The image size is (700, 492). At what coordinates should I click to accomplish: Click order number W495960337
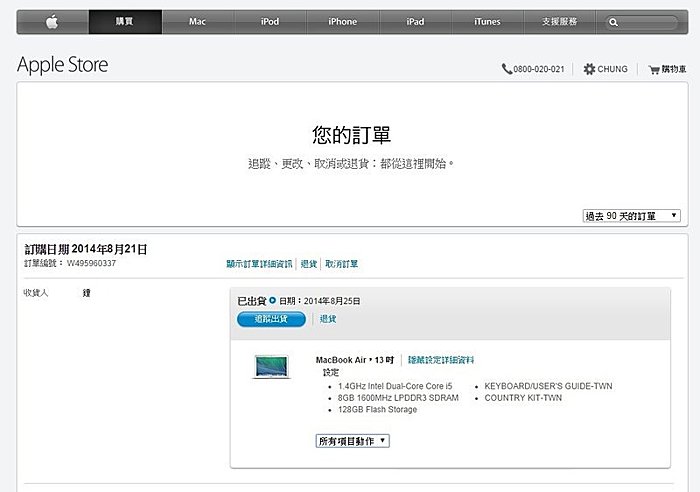pos(92,263)
